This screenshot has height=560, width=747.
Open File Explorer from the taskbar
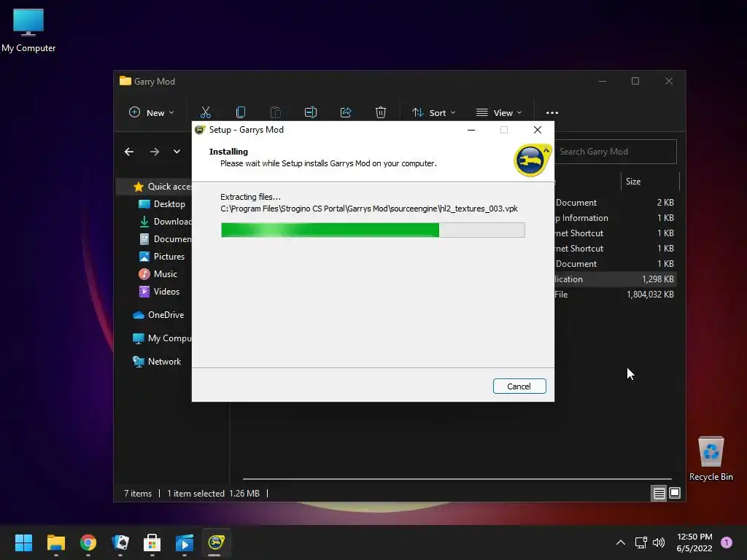pyautogui.click(x=55, y=542)
